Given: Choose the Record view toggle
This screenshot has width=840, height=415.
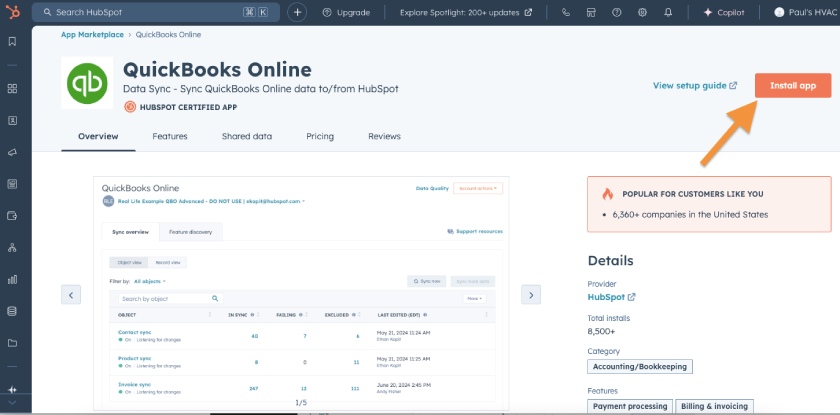Looking at the screenshot, I should 168,262.
